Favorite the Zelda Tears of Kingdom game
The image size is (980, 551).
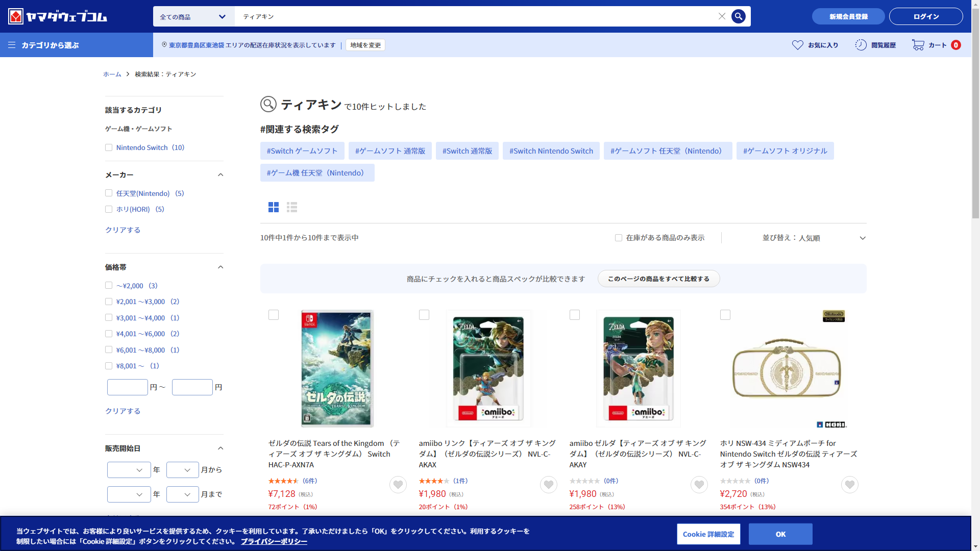coord(398,485)
